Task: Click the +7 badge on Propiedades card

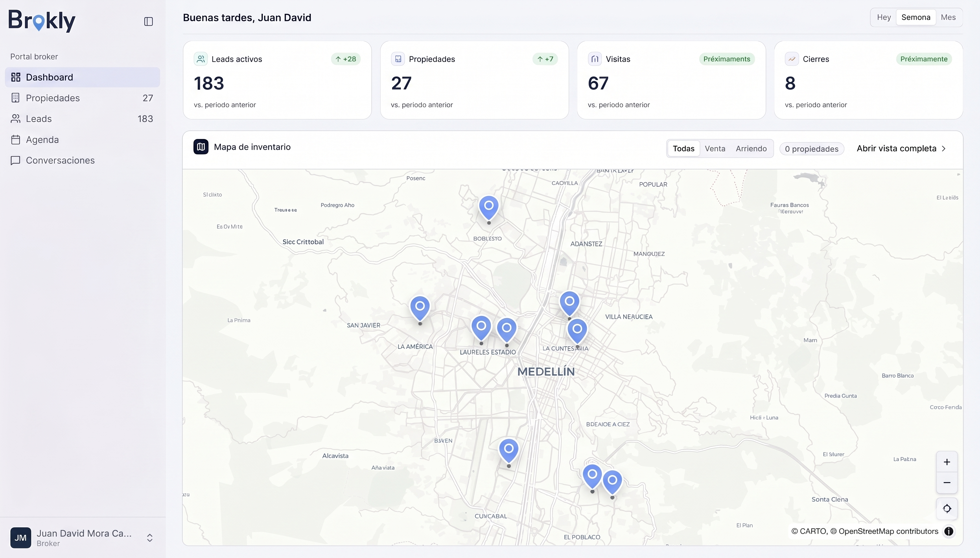Action: 545,59
